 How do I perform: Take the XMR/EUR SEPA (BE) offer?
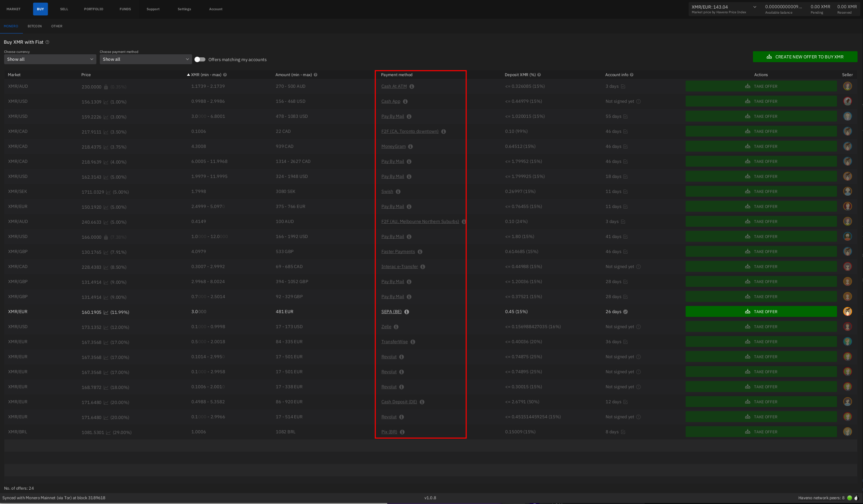tap(761, 312)
